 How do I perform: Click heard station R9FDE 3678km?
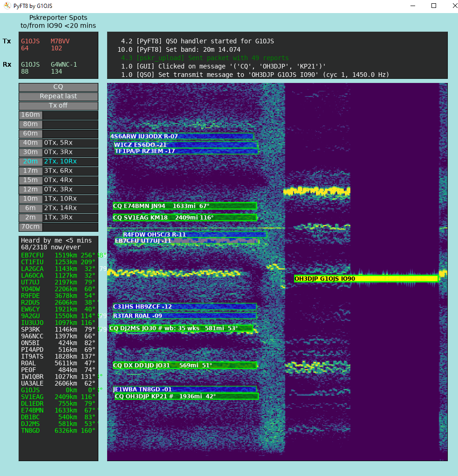pos(58,296)
